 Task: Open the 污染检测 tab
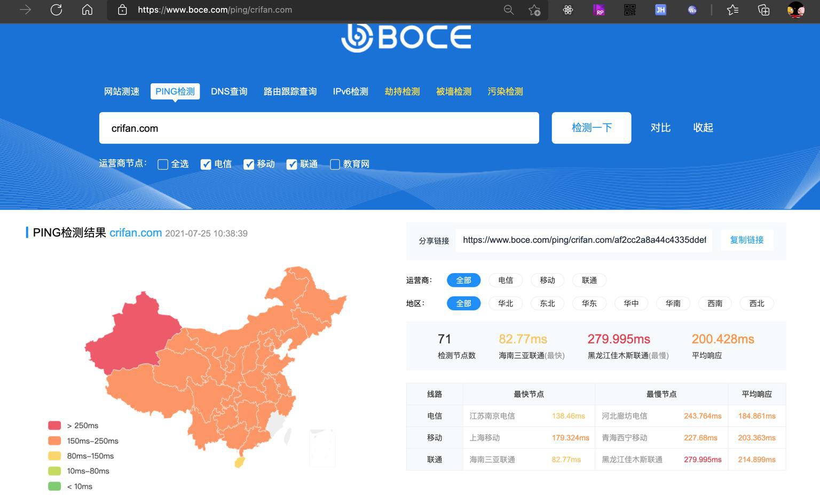point(505,91)
